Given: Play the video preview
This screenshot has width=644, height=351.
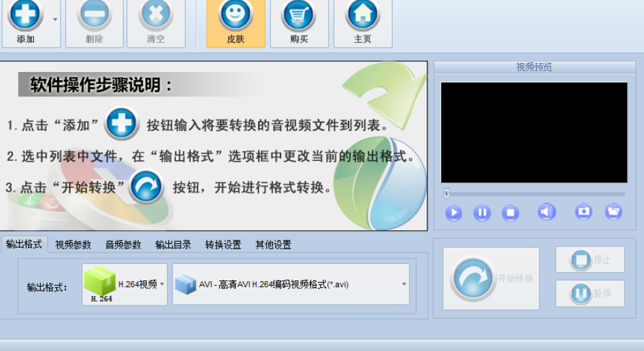Looking at the screenshot, I should [453, 213].
